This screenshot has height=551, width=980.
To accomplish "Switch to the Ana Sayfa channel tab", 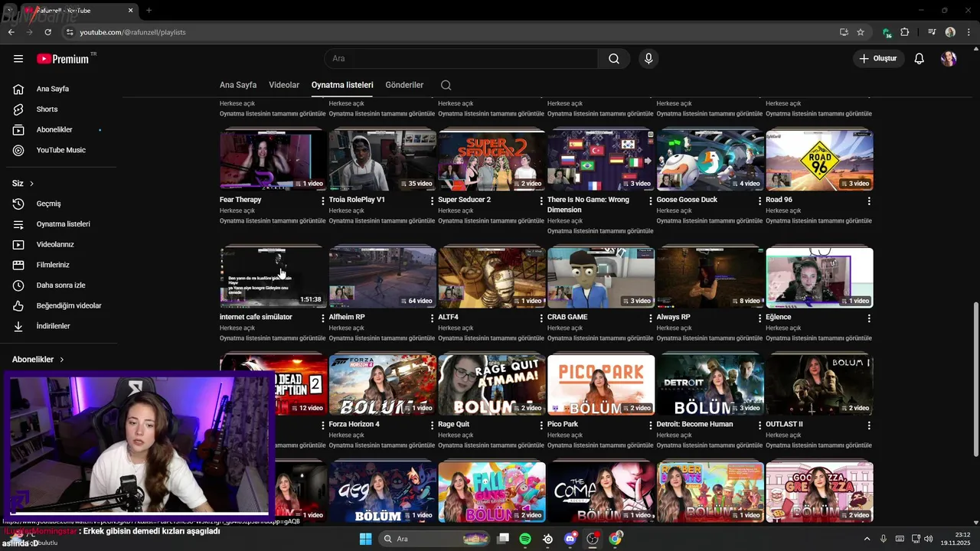I will point(238,85).
